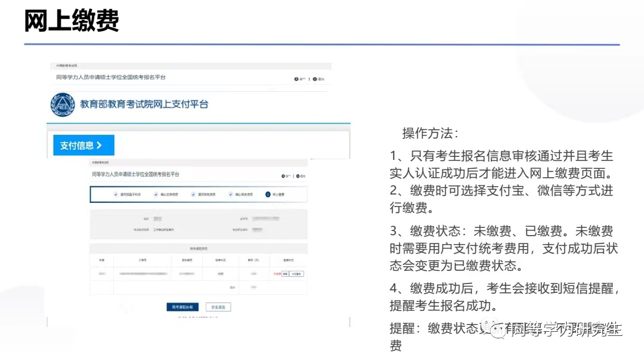Click user account icon in upper header
The image size is (644, 358).
tap(296, 79)
